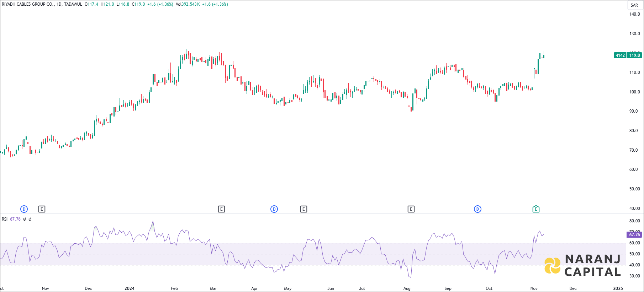644x292 pixels.
Task: Click the low value L116.8
Action: 123,4
